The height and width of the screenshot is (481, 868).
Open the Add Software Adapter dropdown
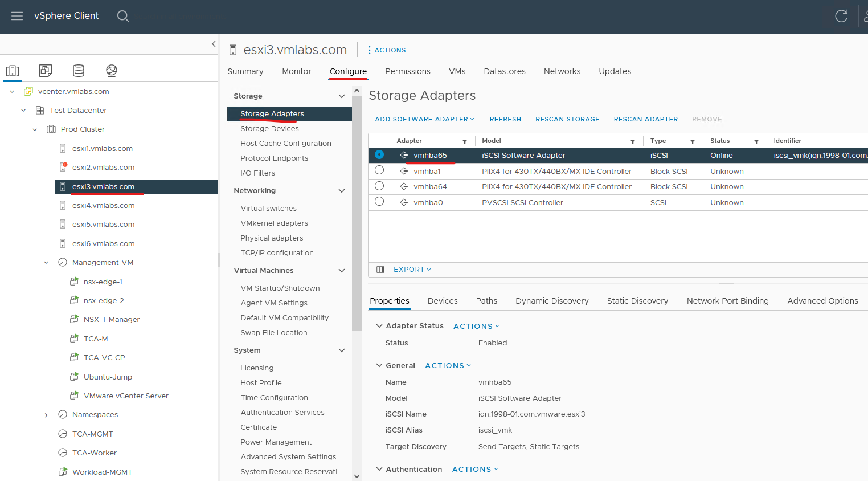pyautogui.click(x=425, y=119)
